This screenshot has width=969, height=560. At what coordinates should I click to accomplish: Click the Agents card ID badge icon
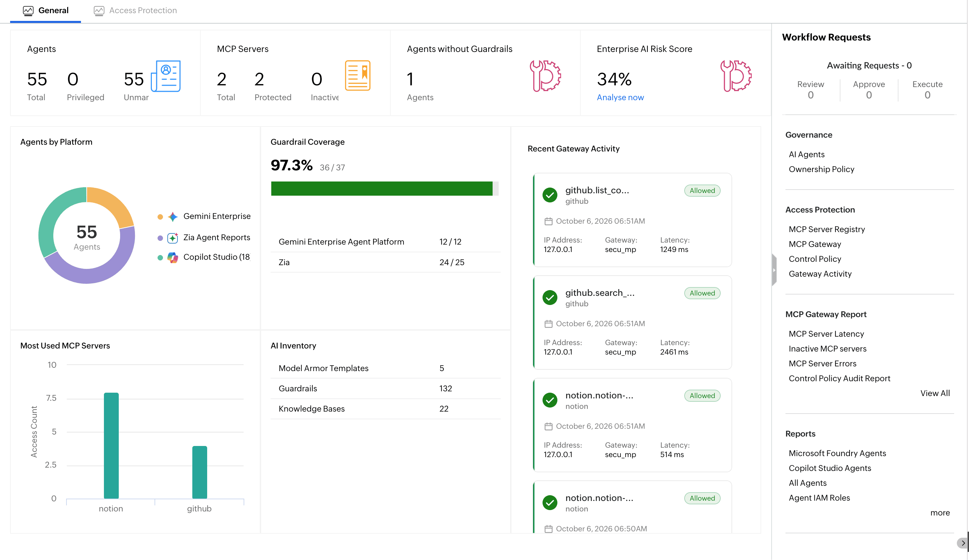166,76
